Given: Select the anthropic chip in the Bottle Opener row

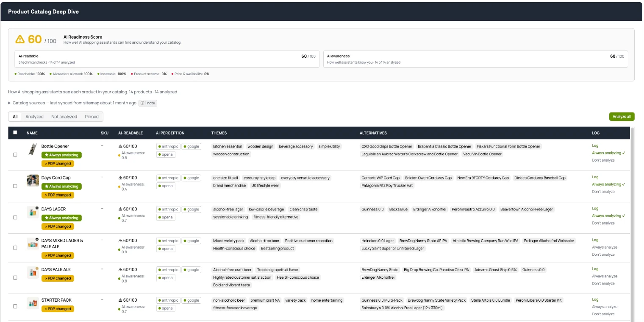Looking at the screenshot, I should (168, 146).
